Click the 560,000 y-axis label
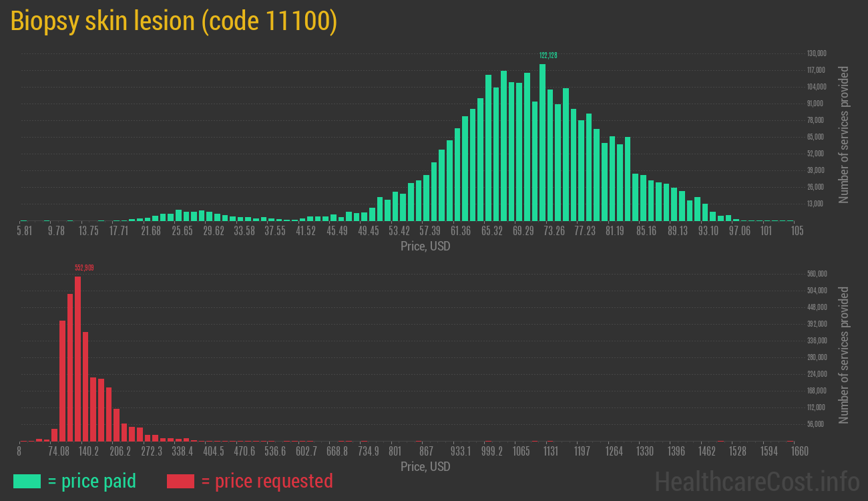Viewport: 868px width, 501px height. point(817,274)
